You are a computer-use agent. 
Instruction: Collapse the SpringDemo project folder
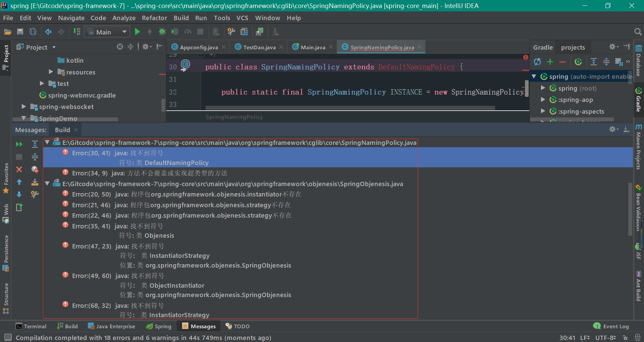point(23,118)
